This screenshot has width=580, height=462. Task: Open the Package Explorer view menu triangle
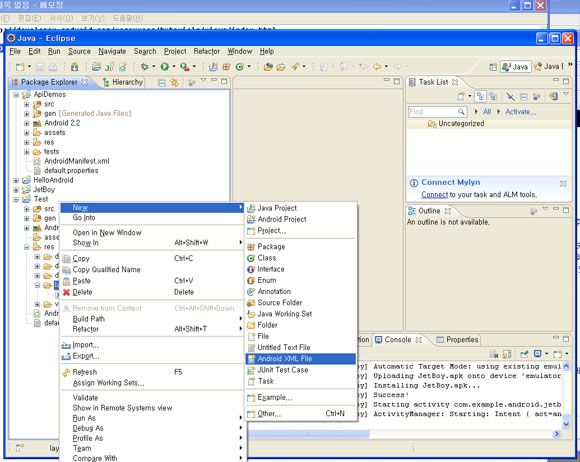tap(203, 80)
